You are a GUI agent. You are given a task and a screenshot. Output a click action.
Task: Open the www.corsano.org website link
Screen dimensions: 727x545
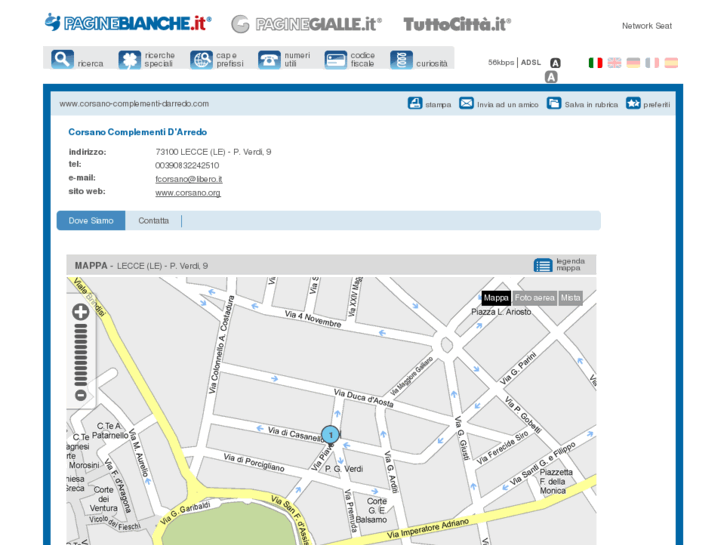188,193
